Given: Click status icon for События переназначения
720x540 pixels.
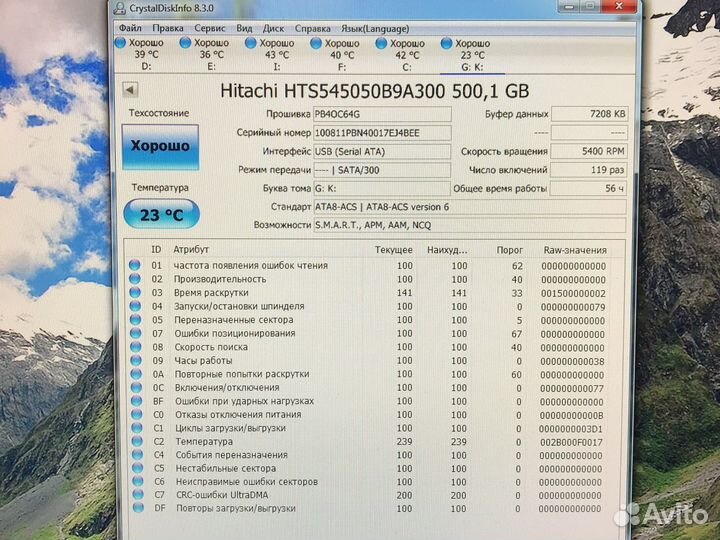Looking at the screenshot, I should click(138, 455).
